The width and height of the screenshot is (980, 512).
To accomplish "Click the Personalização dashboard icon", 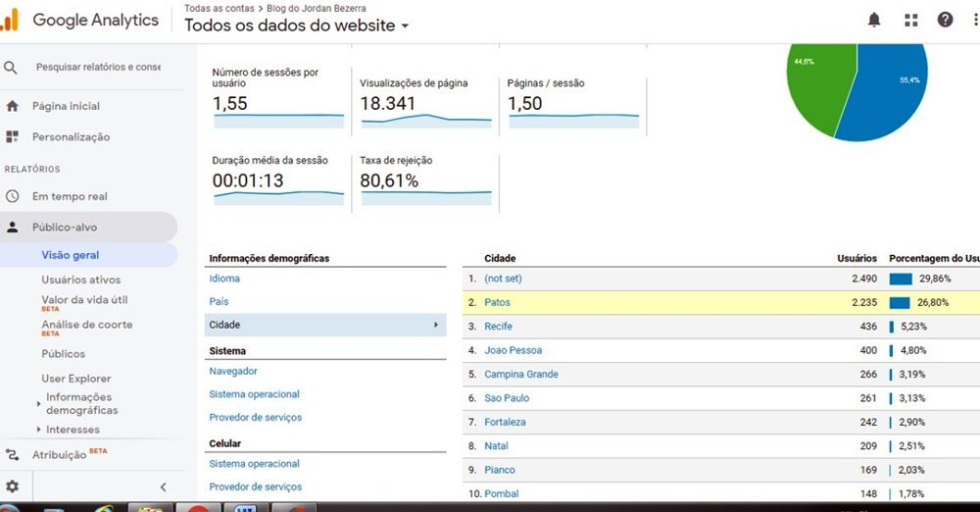I will tap(12, 136).
